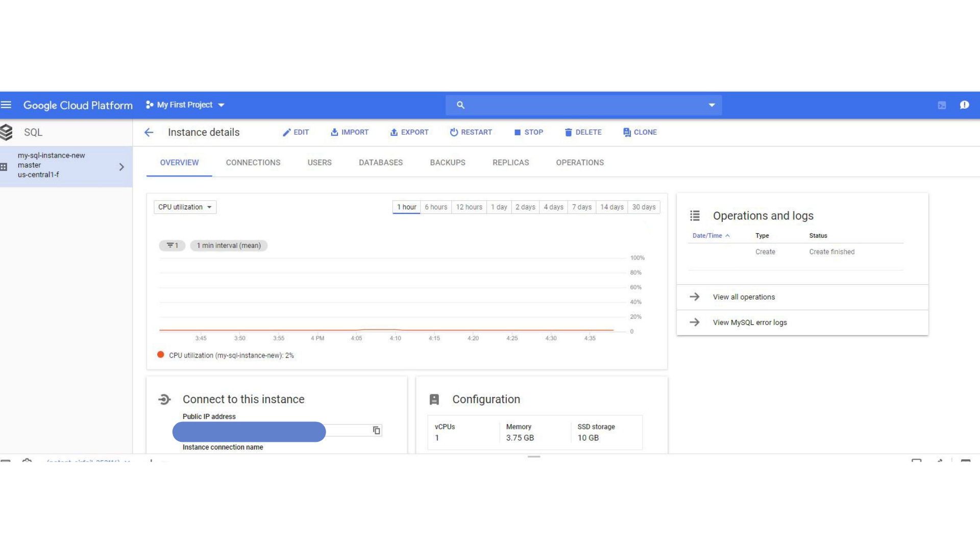Image resolution: width=980 pixels, height=551 pixels.
Task: Clone the instance using the clone icon
Action: tap(627, 132)
